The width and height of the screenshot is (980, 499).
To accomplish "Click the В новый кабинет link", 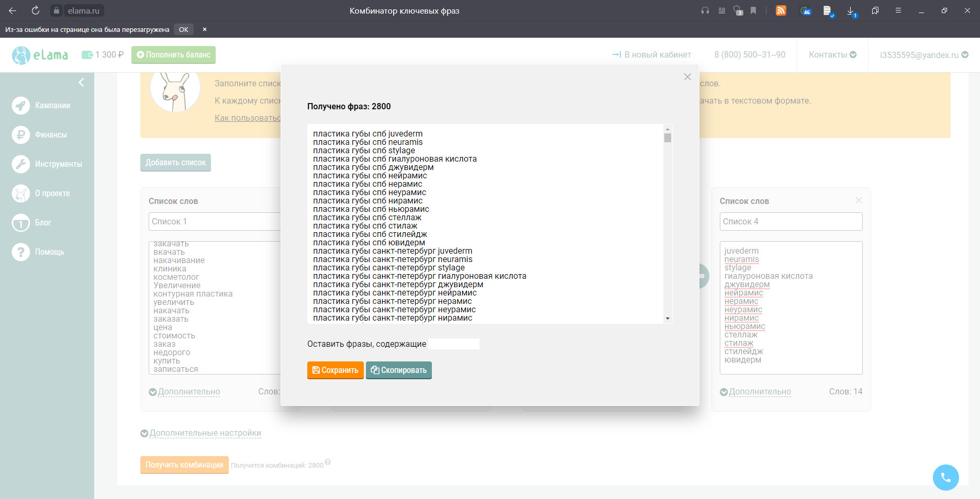I will pos(651,55).
